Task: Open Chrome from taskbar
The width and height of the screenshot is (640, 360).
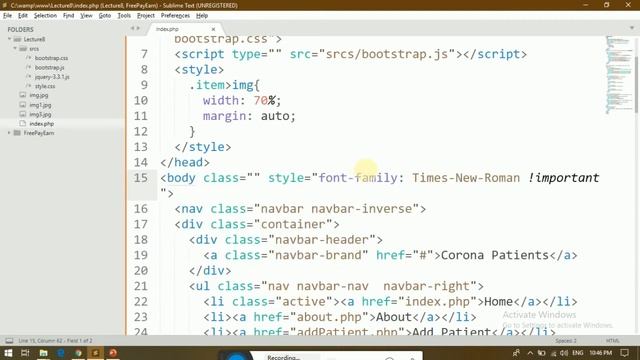Action: point(78,353)
